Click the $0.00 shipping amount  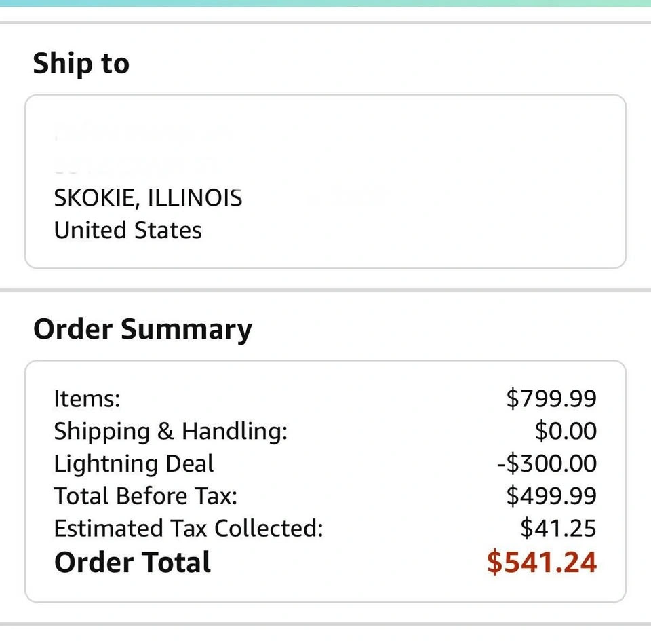click(x=566, y=432)
